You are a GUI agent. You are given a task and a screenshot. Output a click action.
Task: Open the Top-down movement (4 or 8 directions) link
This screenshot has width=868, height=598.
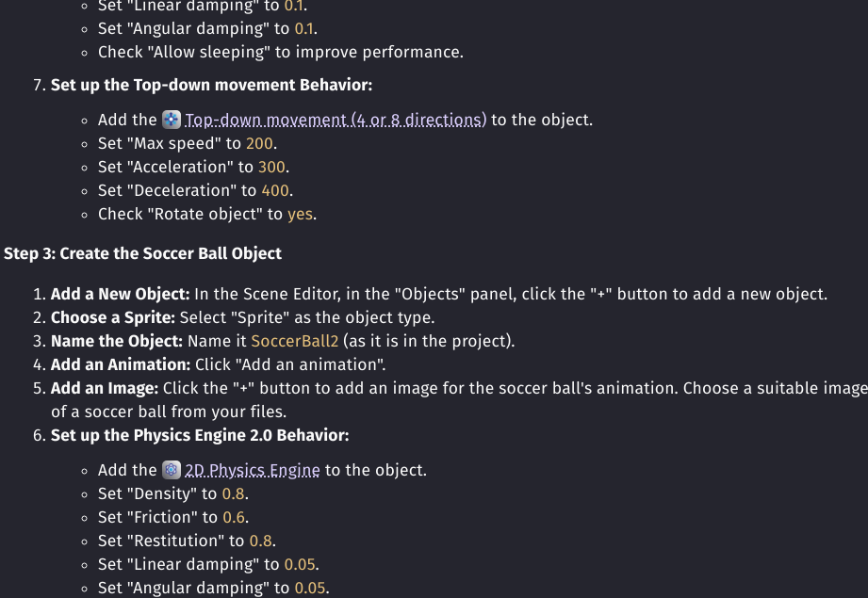336,120
